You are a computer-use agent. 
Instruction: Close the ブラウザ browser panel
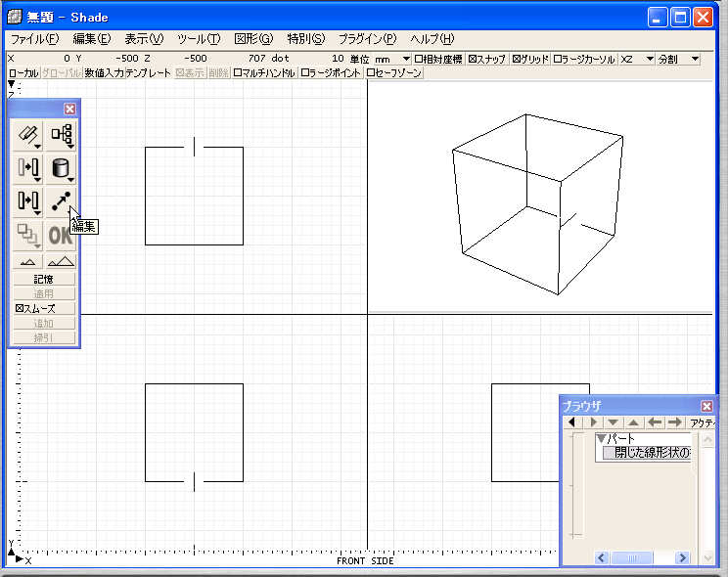[706, 407]
